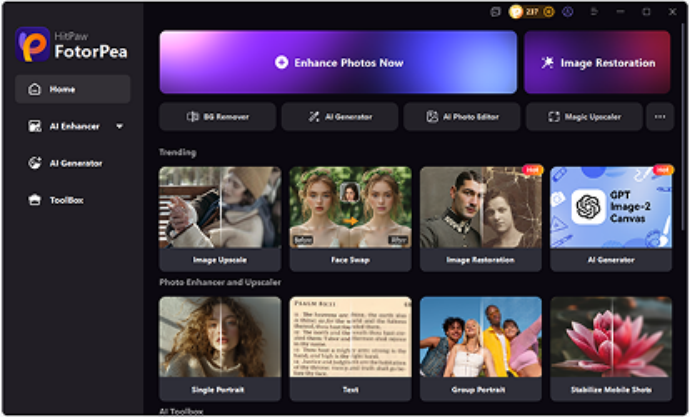Click the HitPaw FotorPea logo icon

pyautogui.click(x=33, y=44)
